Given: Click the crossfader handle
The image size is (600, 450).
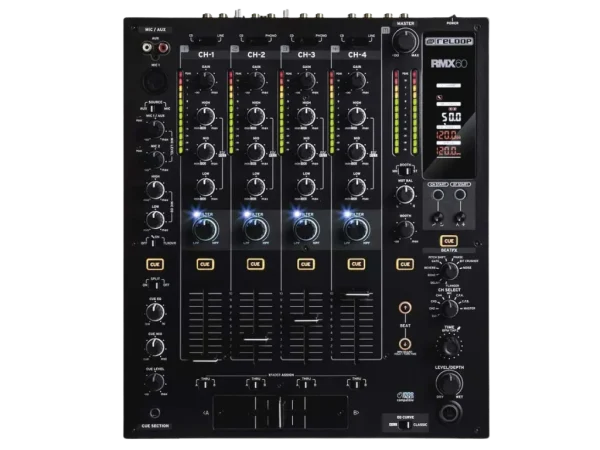Looking at the screenshot, I should coord(280,412).
